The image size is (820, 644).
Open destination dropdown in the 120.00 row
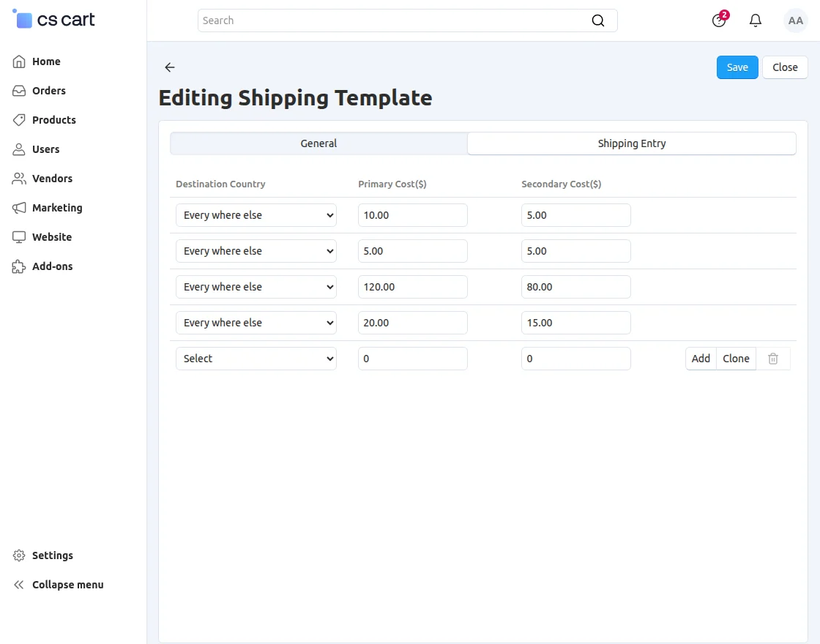pyautogui.click(x=256, y=287)
